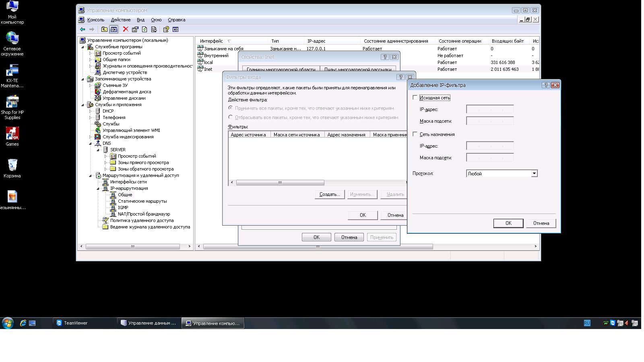The width and height of the screenshot is (644, 362).
Task: Click the Up one level folder icon
Action: [104, 29]
